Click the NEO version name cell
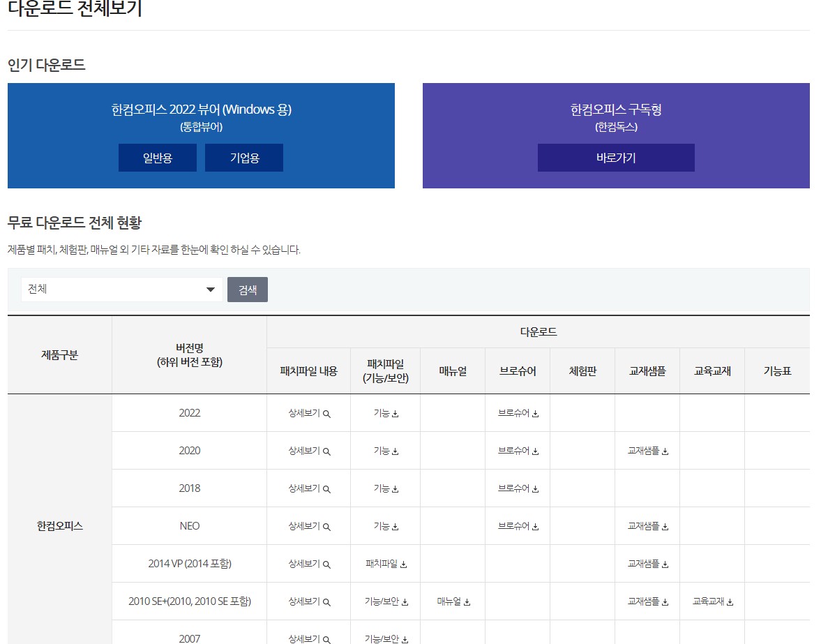The height and width of the screenshot is (644, 828). [190, 526]
